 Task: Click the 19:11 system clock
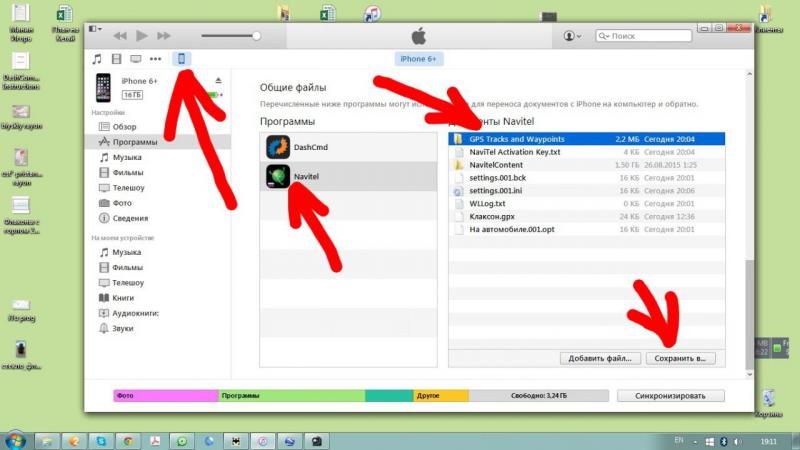point(768,441)
